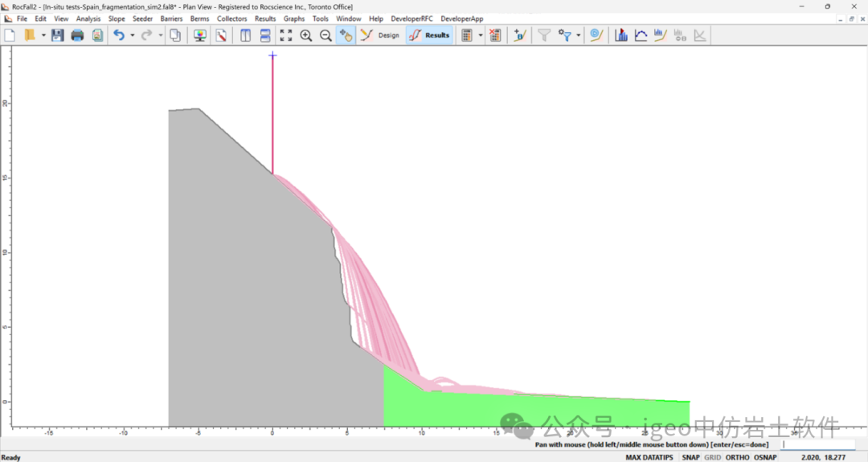Open the Seeder menu
Image resolution: width=868 pixels, height=462 pixels.
(x=142, y=18)
